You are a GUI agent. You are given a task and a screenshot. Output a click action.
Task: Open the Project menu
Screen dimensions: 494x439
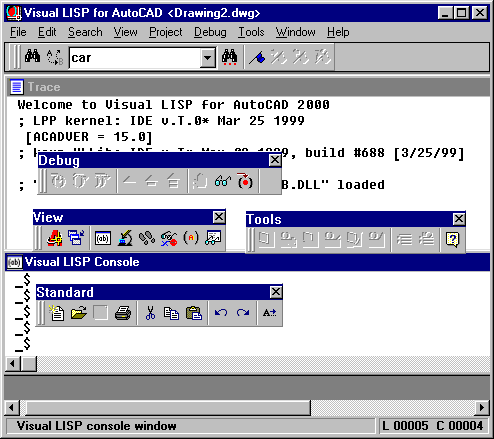[166, 32]
